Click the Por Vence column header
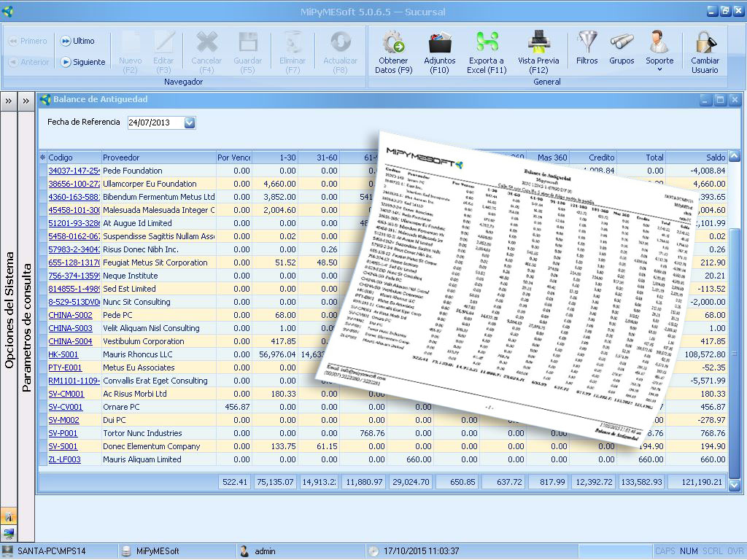 coord(233,157)
